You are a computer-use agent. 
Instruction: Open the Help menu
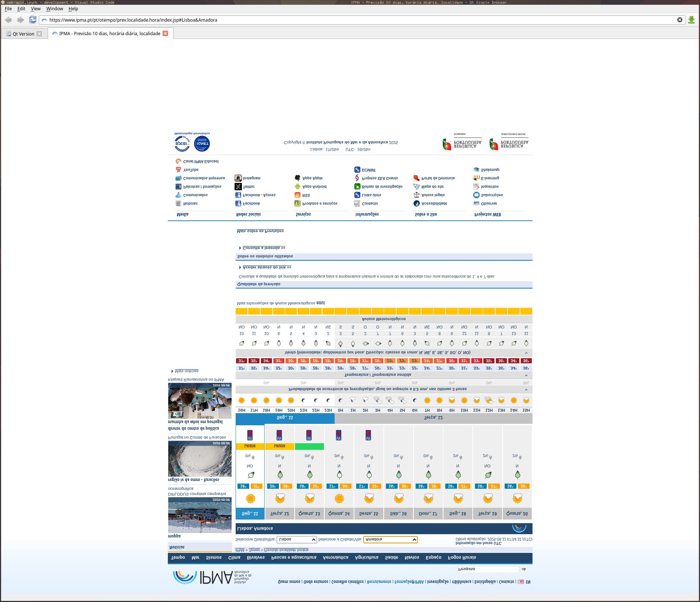click(x=73, y=8)
